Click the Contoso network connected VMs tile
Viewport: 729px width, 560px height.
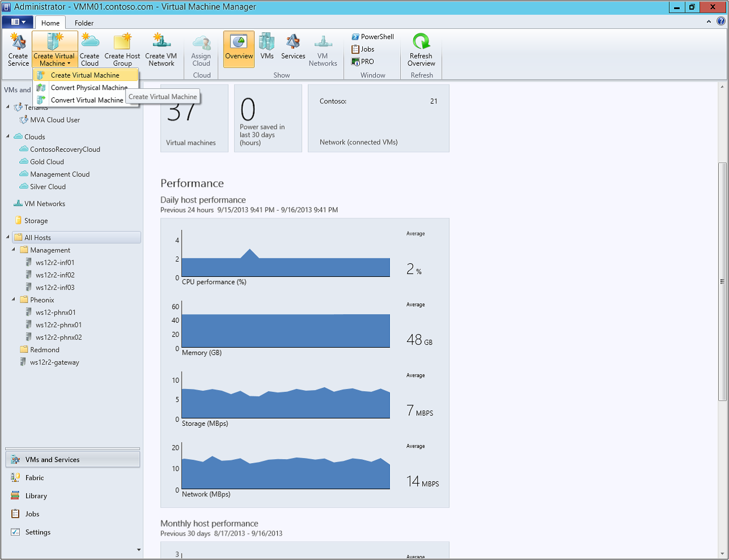point(379,118)
